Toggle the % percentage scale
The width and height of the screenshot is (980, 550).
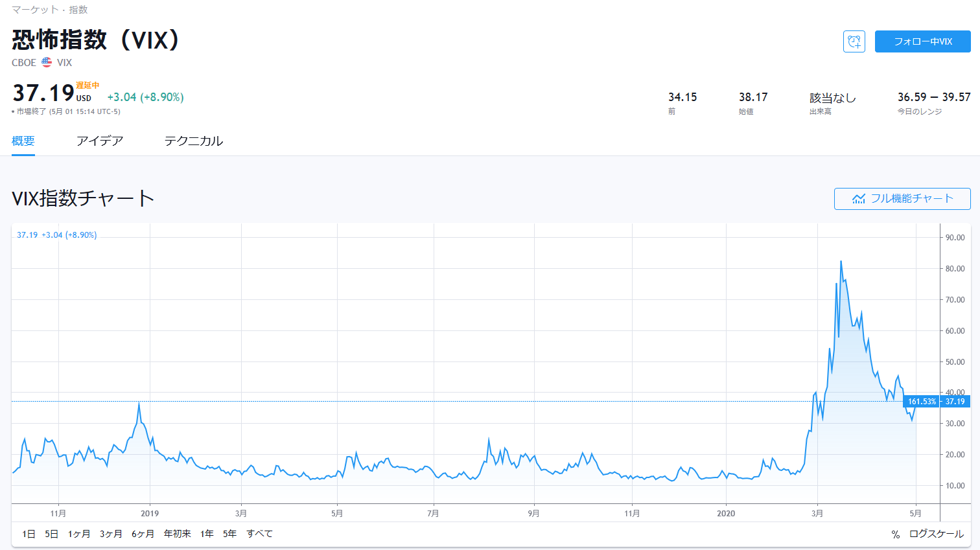point(895,534)
